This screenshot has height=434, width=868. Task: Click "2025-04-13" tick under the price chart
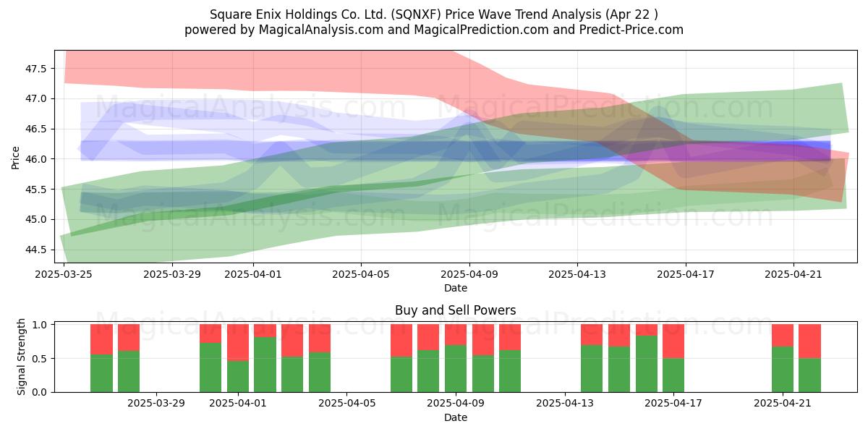[x=576, y=274]
